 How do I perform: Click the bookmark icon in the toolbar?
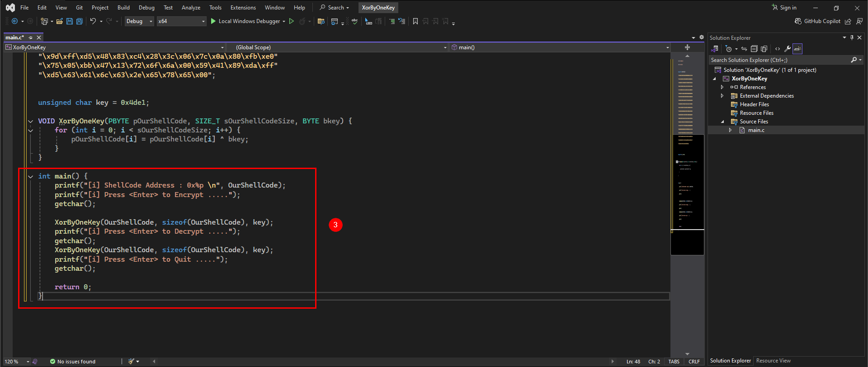point(415,21)
